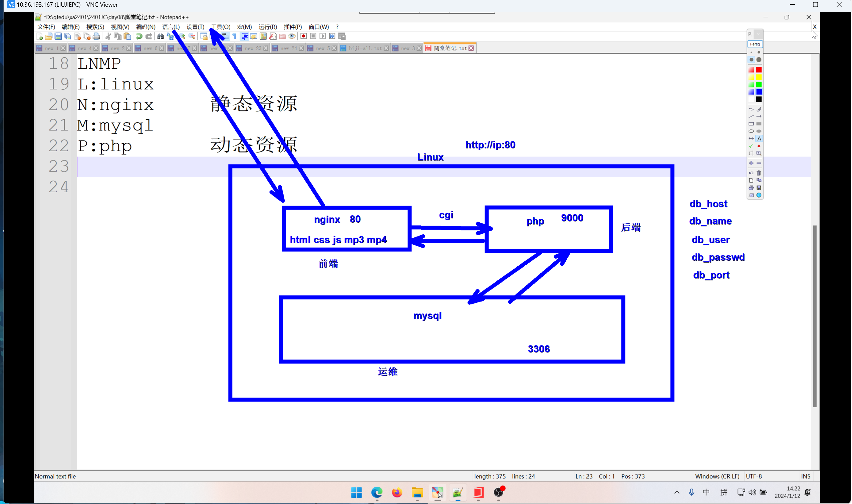The height and width of the screenshot is (504, 852).
Task: Click the Fertig button in drawing palette
Action: tap(755, 44)
